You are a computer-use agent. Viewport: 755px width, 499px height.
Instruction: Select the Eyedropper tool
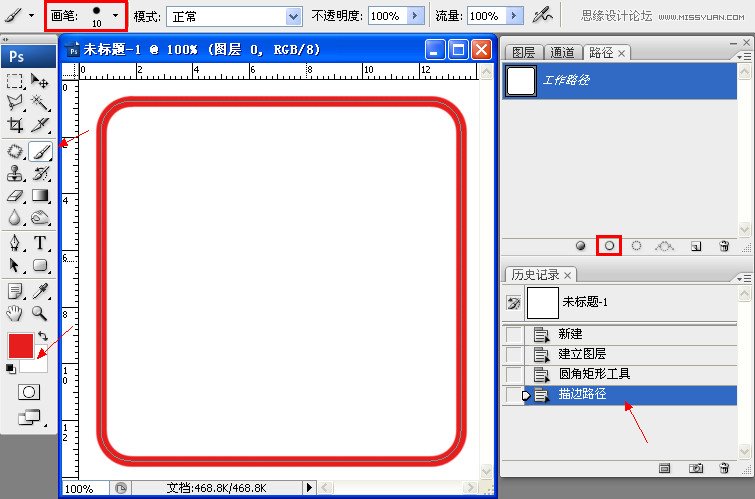click(40, 291)
